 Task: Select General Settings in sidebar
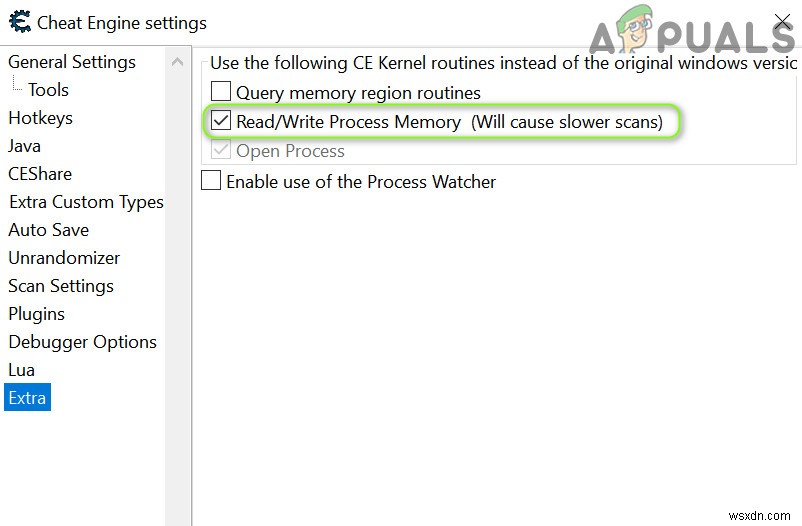[x=72, y=62]
